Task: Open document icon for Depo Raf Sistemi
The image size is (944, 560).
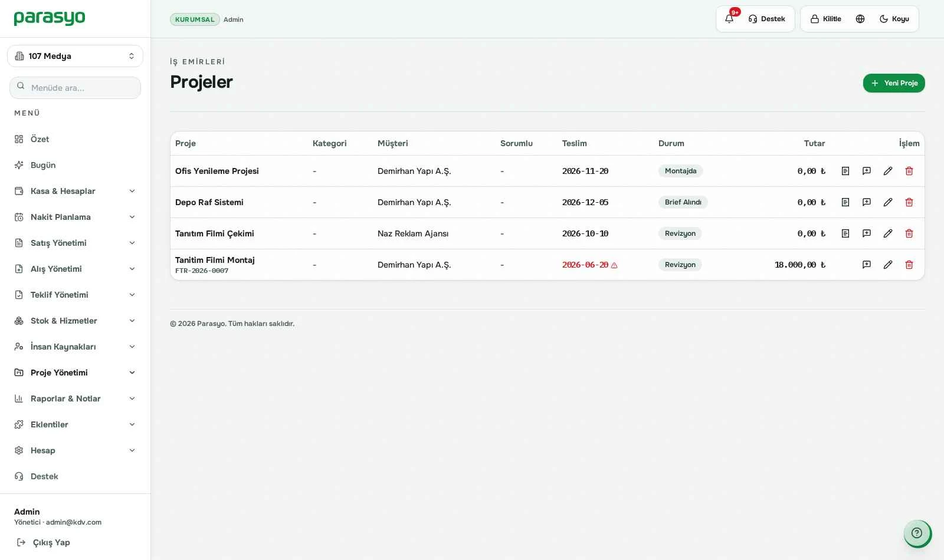Action: pos(845,202)
